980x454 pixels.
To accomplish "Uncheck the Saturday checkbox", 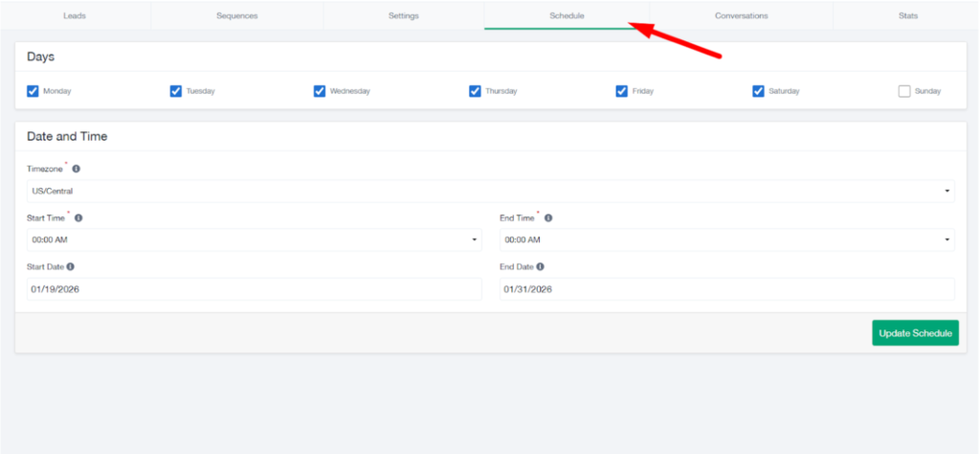I will point(759,91).
